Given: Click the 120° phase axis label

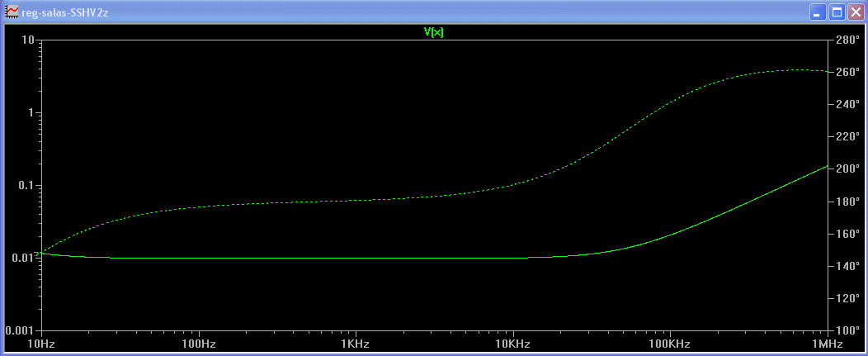Looking at the screenshot, I should coord(847,298).
